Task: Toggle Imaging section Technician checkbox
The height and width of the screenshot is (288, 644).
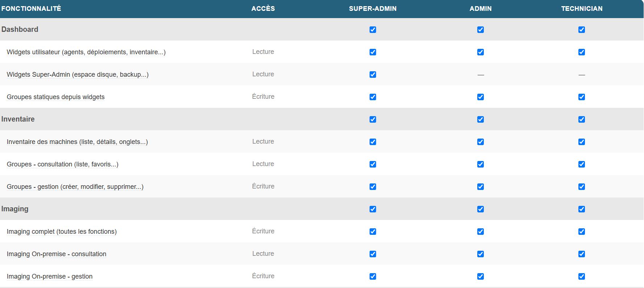Action: [582, 209]
